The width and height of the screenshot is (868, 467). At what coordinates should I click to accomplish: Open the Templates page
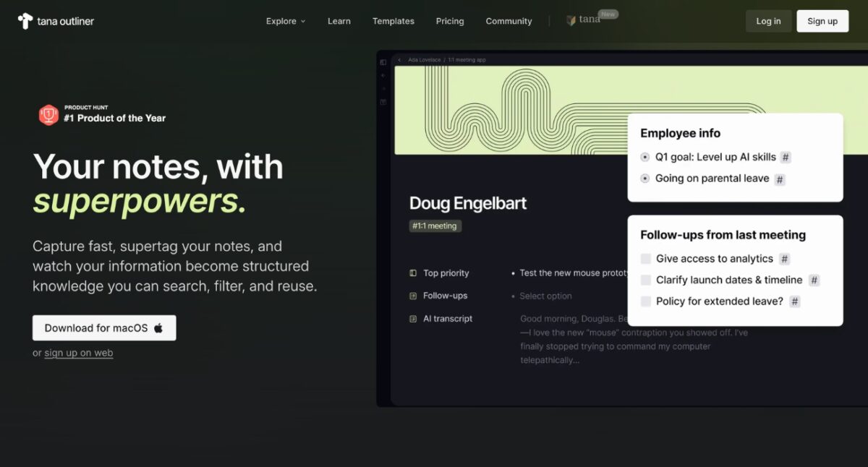(x=393, y=21)
